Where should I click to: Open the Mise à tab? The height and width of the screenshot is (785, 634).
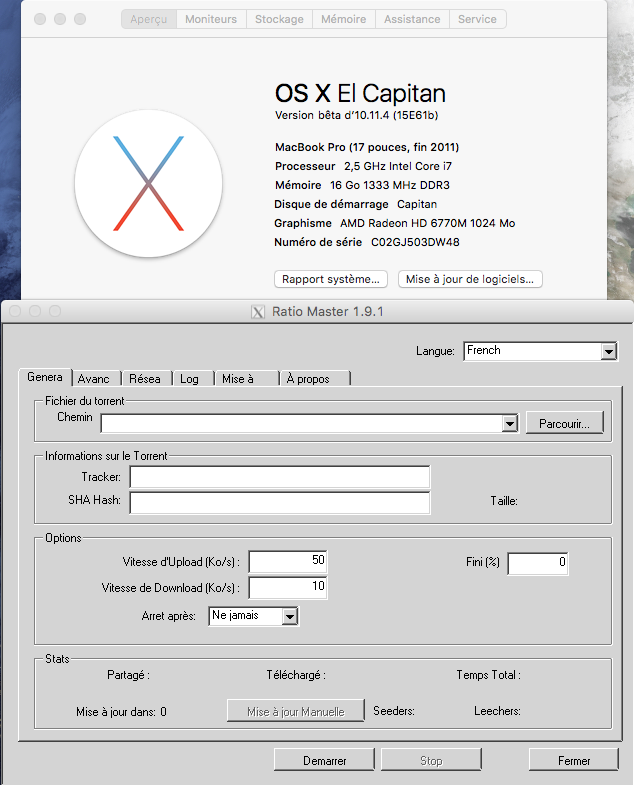click(247, 378)
